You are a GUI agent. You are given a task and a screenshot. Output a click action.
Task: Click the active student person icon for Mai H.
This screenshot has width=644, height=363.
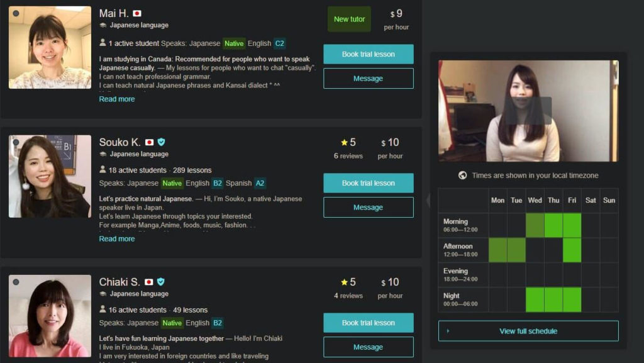pos(103,43)
